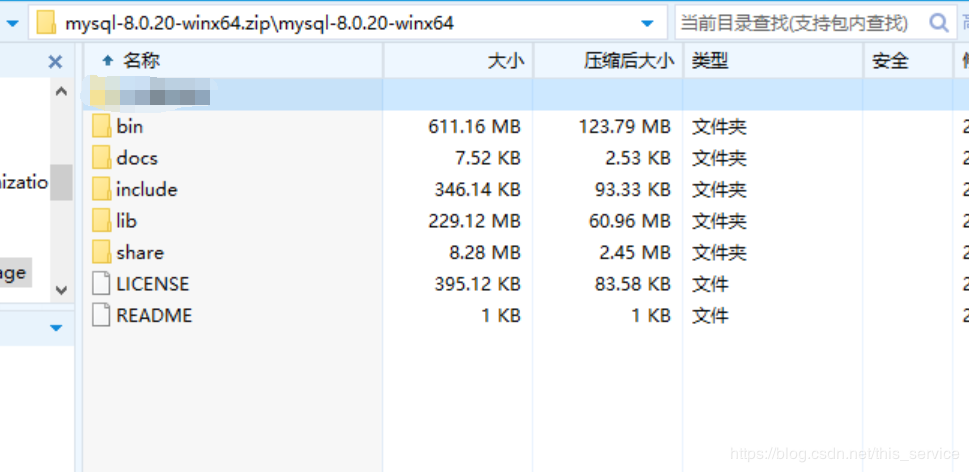Click the address path text field
The image size is (969, 472).
click(x=346, y=23)
